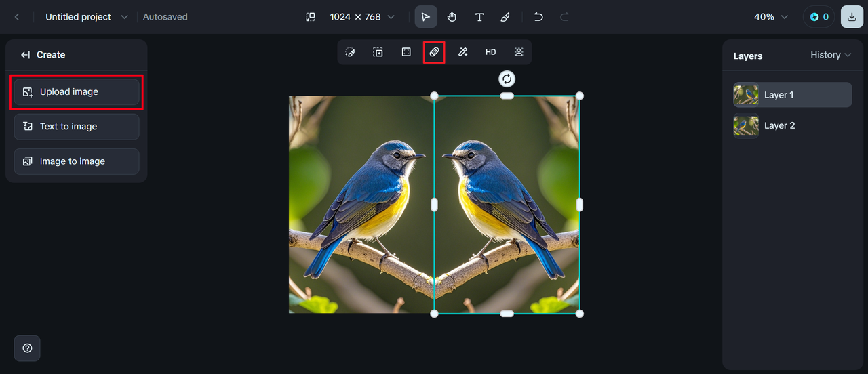Pick the Brush drawing tool
The image size is (868, 374).
[x=505, y=17]
